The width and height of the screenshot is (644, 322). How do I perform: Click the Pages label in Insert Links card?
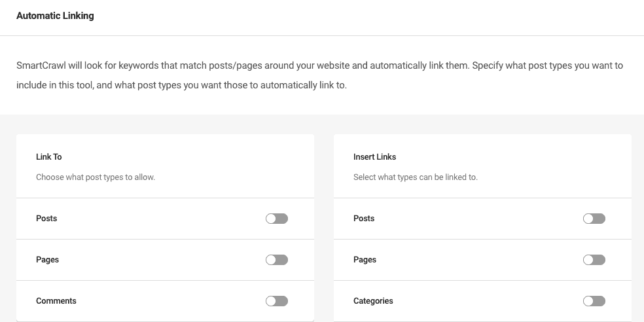point(365,260)
